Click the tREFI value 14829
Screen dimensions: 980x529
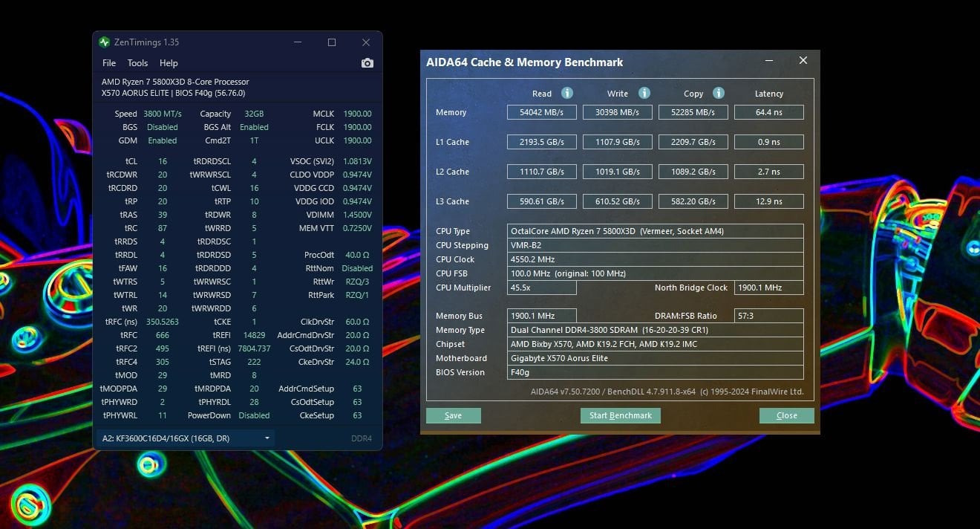[254, 335]
